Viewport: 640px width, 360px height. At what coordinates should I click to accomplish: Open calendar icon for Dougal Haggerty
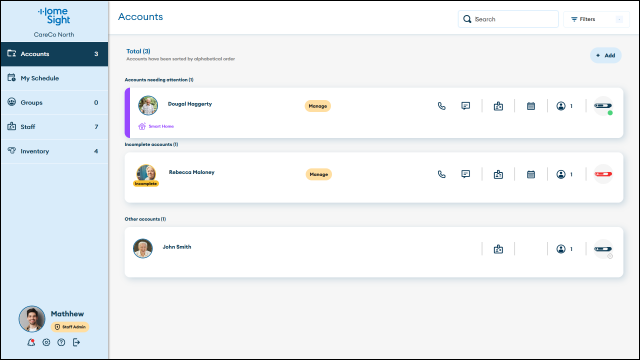tap(531, 106)
